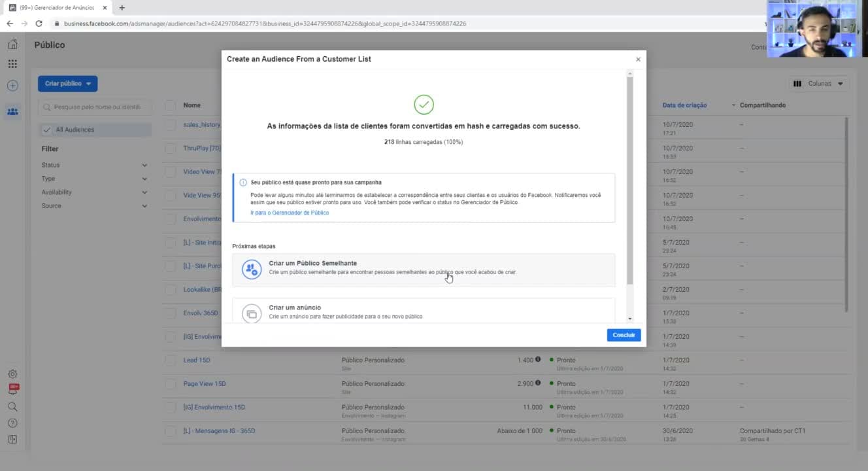Follow the Ir para o Gerenciador de Público link
868x471 pixels.
click(290, 213)
